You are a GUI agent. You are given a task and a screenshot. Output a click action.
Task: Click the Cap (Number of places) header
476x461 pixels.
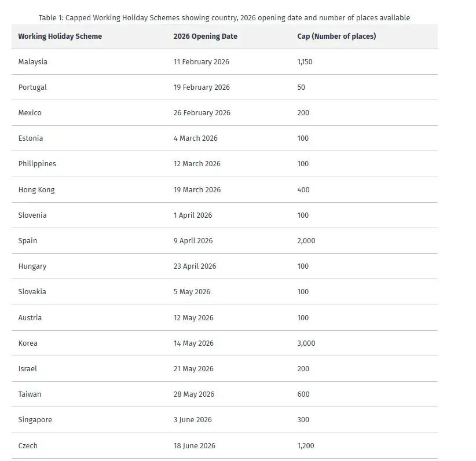(336, 36)
